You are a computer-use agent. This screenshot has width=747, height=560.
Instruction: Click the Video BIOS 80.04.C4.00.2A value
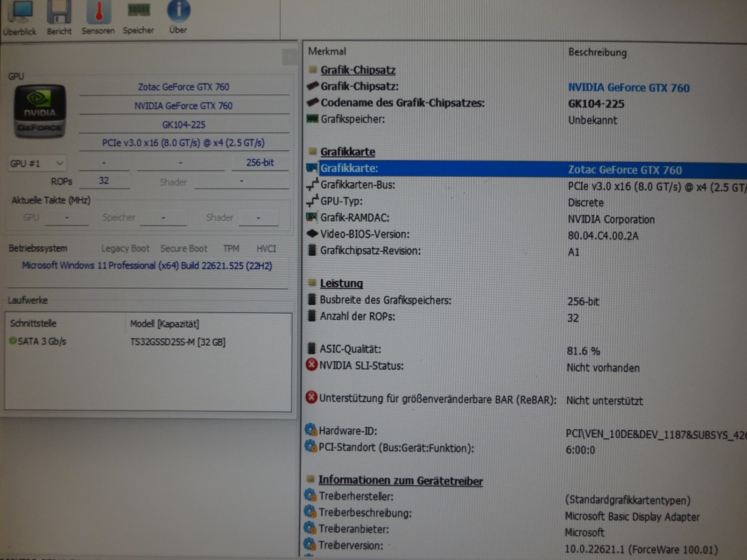click(x=603, y=236)
